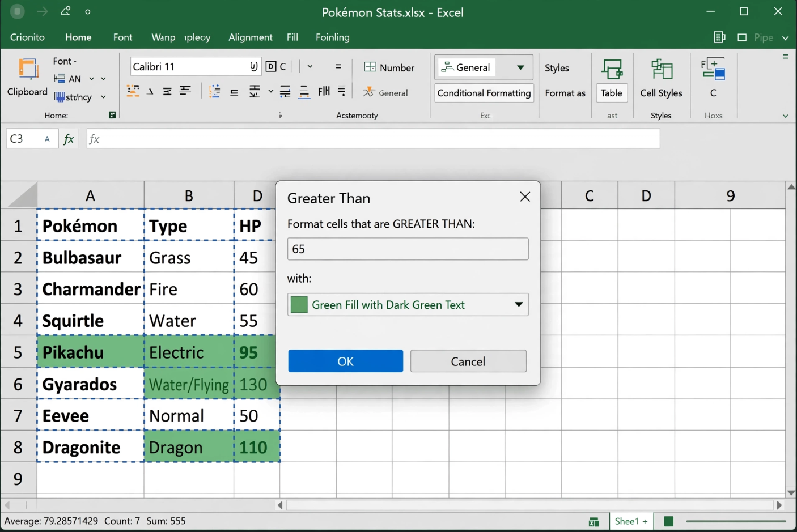
Task: Click the orange dotted icon left of alignment row
Action: (x=133, y=91)
